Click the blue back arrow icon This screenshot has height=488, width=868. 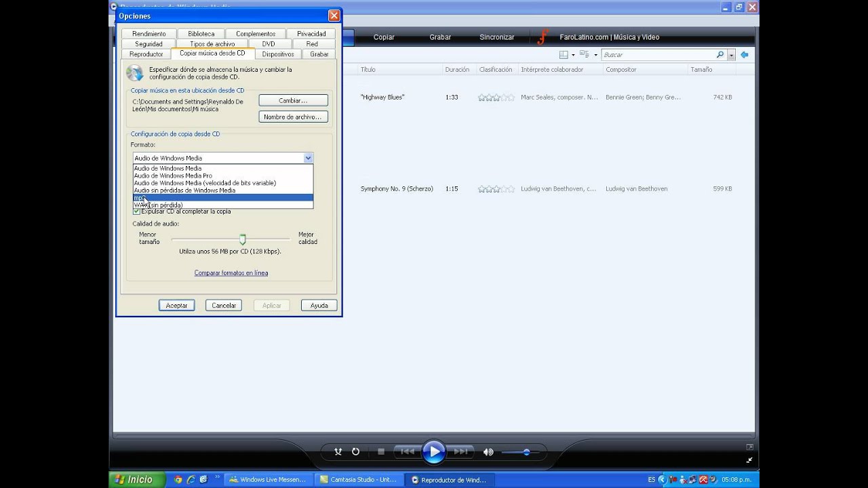[745, 55]
